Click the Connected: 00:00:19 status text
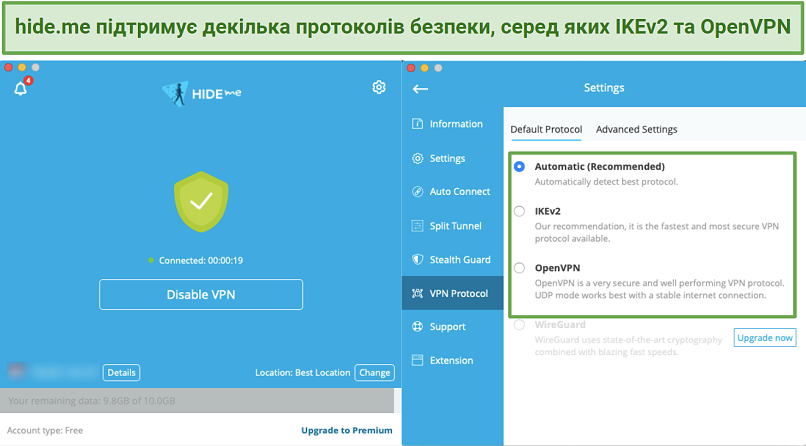 pos(200,261)
